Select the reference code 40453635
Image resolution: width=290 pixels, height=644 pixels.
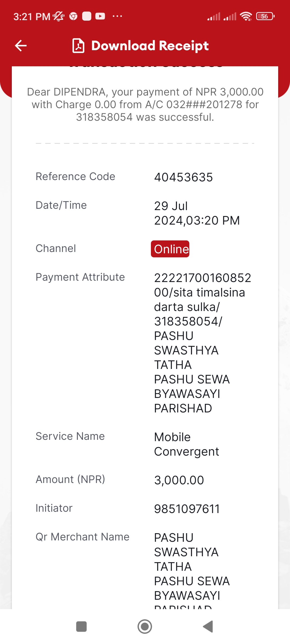[183, 177]
